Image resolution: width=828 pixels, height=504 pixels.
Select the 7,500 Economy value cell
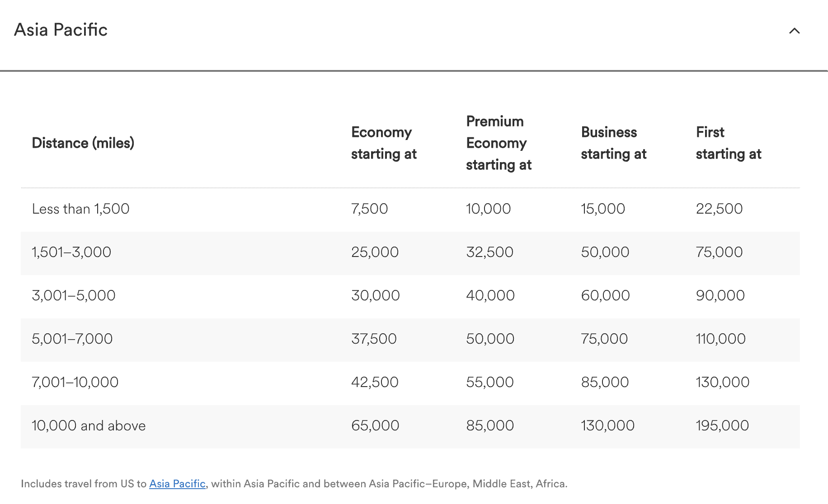(x=369, y=209)
